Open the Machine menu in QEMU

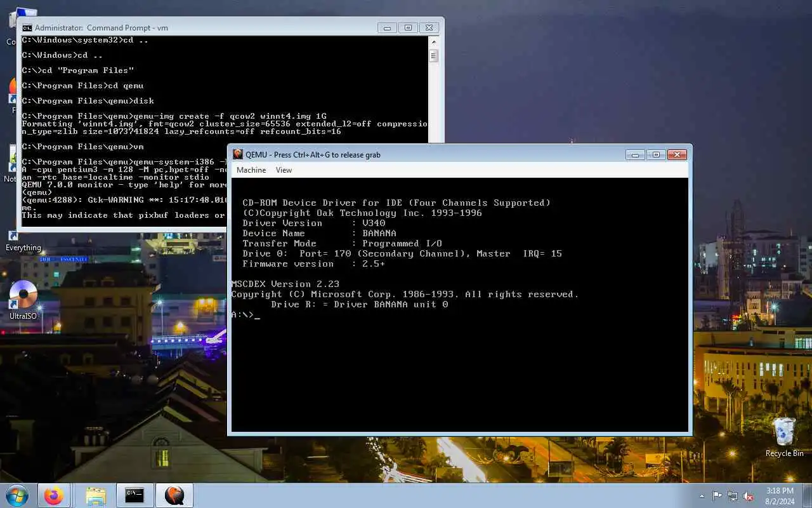pos(251,170)
